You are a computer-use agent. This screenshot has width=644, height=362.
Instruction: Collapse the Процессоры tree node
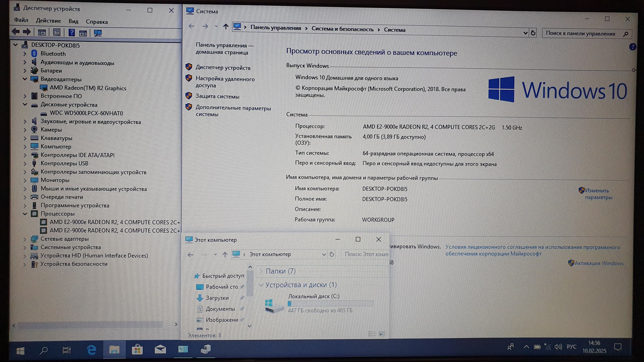25,214
